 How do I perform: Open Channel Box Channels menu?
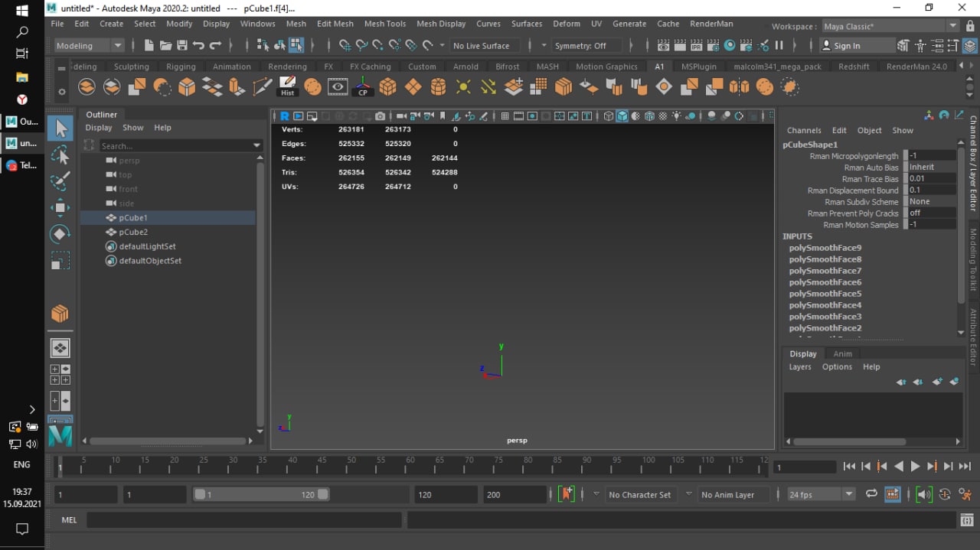tap(804, 131)
